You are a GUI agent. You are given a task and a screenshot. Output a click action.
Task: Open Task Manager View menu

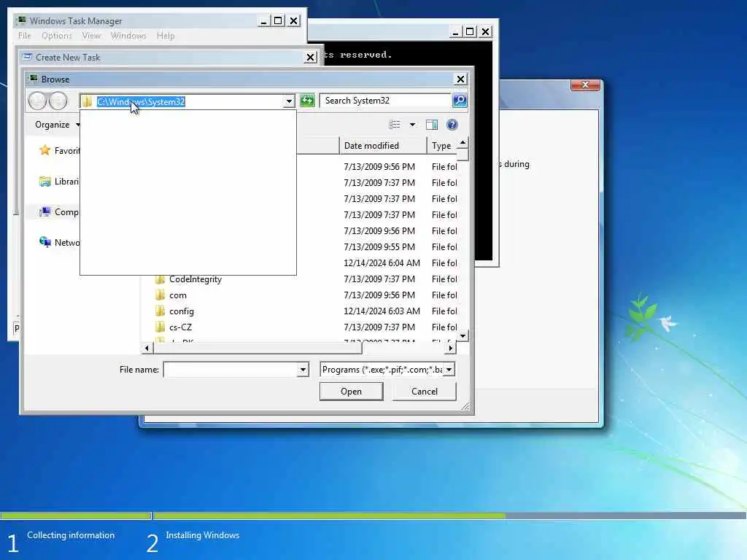pyautogui.click(x=91, y=36)
